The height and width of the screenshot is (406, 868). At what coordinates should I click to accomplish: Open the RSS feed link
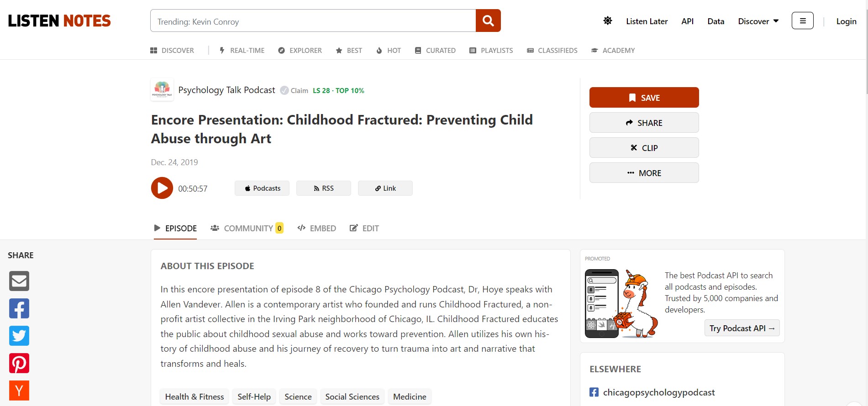click(x=323, y=188)
